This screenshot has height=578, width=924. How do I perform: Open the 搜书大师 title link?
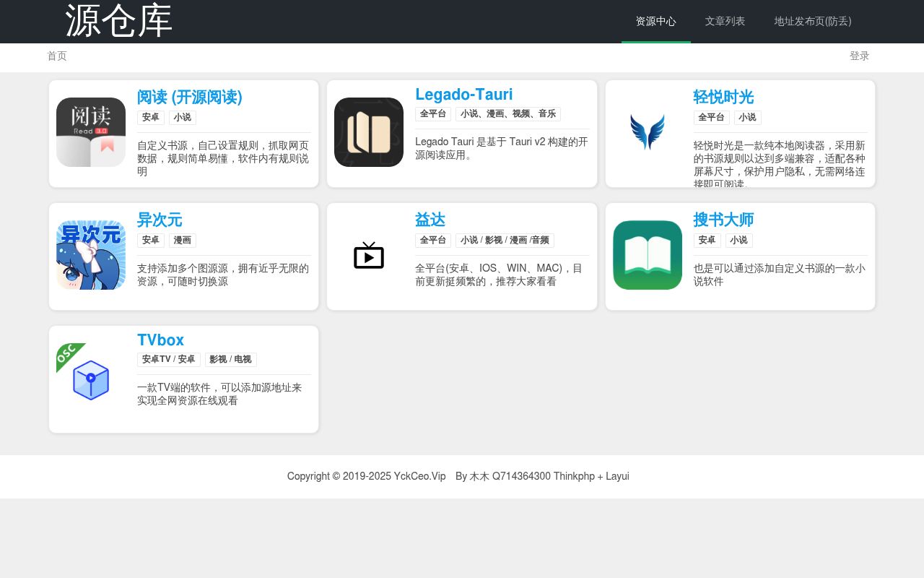coord(723,220)
